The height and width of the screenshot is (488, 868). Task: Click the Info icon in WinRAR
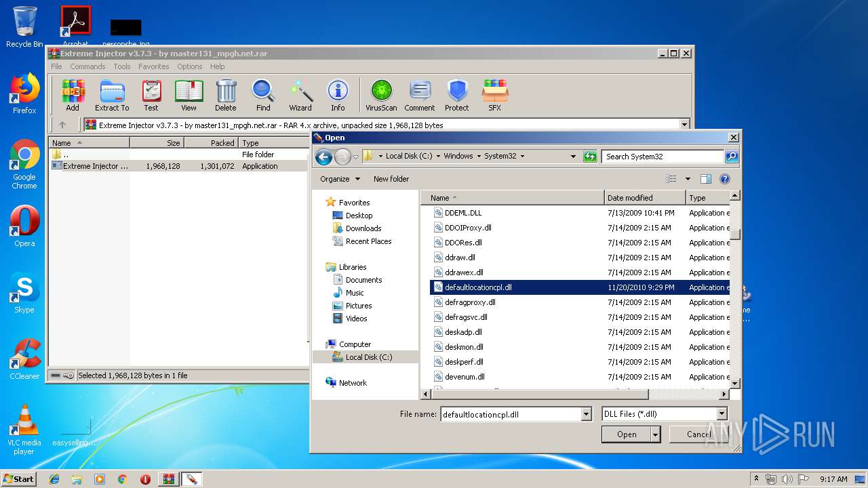(x=338, y=95)
